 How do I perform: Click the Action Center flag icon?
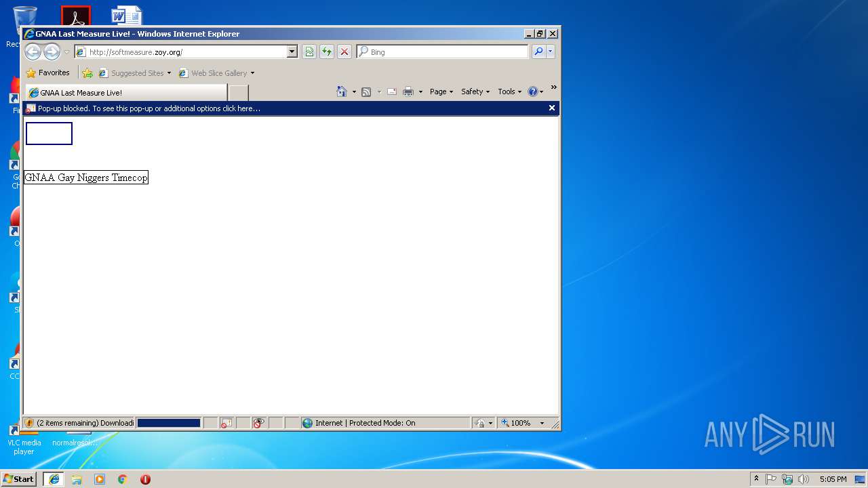tap(771, 479)
